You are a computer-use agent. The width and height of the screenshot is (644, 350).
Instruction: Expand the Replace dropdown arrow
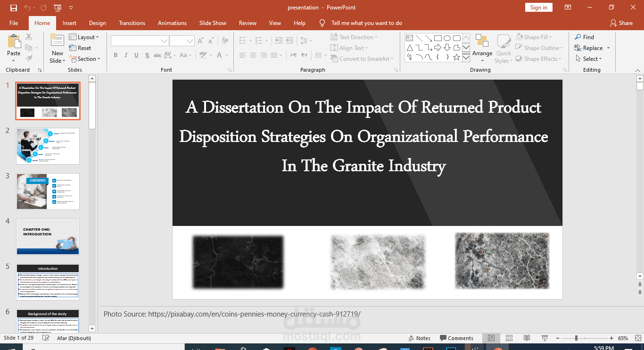[x=608, y=48]
